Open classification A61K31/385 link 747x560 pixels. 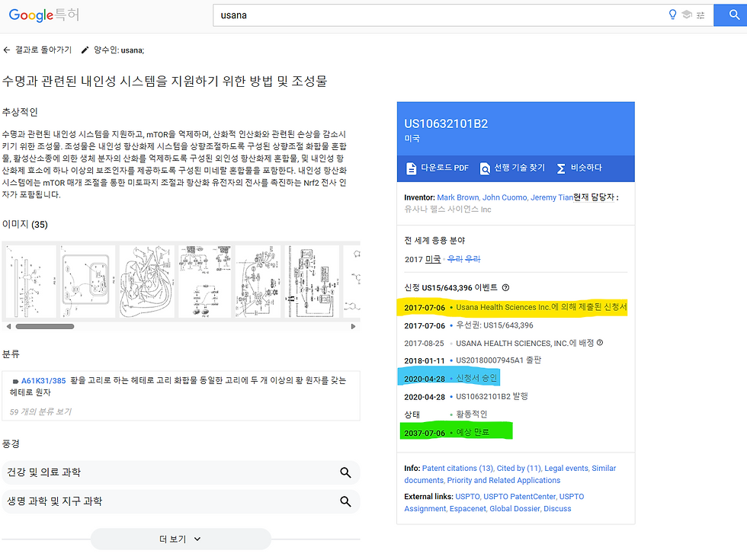tap(43, 380)
